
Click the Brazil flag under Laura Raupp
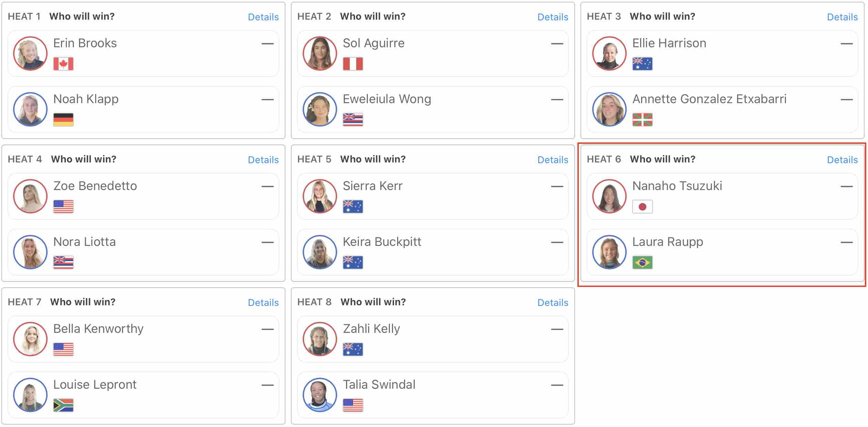[x=642, y=262]
